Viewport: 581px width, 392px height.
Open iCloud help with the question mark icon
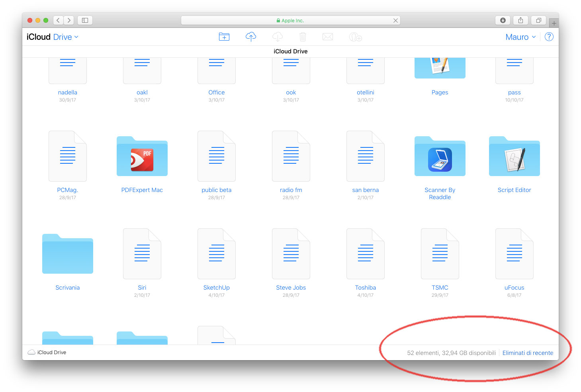point(549,36)
